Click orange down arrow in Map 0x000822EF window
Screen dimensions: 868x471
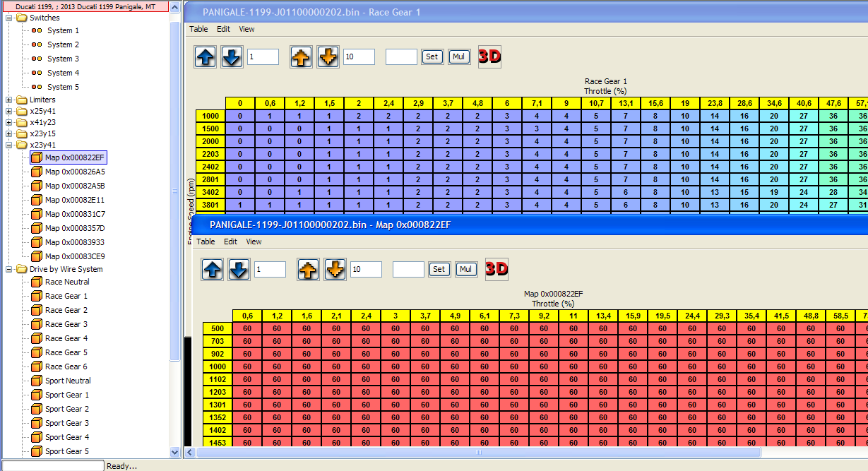tap(335, 269)
